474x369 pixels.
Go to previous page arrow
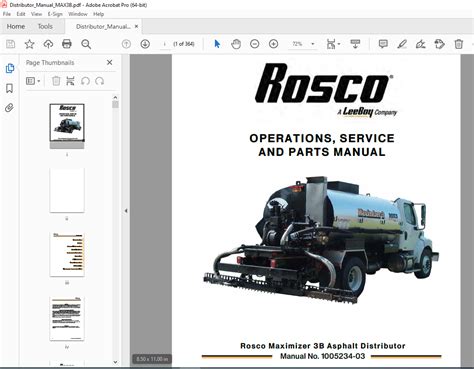(126, 44)
